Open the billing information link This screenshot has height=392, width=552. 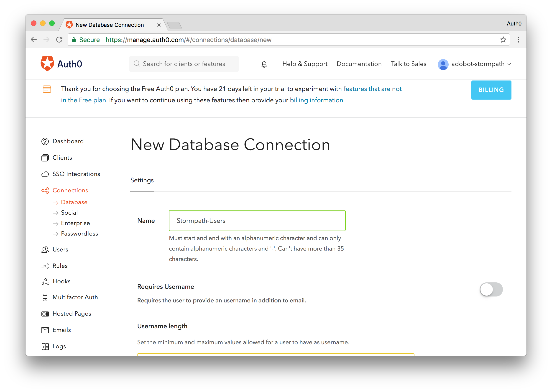pyautogui.click(x=316, y=100)
